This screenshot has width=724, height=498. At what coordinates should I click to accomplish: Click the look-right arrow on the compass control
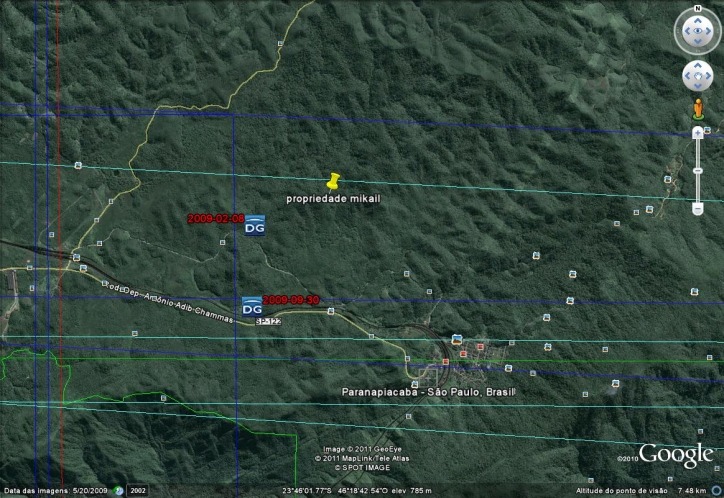pyautogui.click(x=709, y=31)
